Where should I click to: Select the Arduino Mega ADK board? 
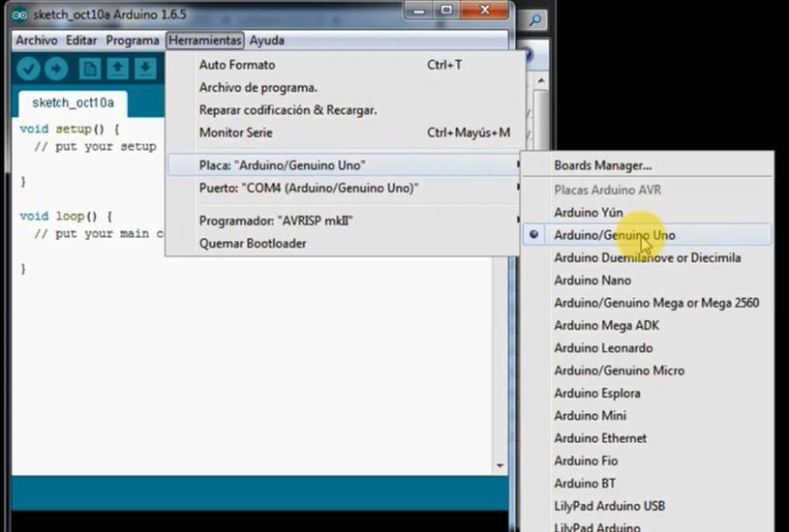click(647, 326)
